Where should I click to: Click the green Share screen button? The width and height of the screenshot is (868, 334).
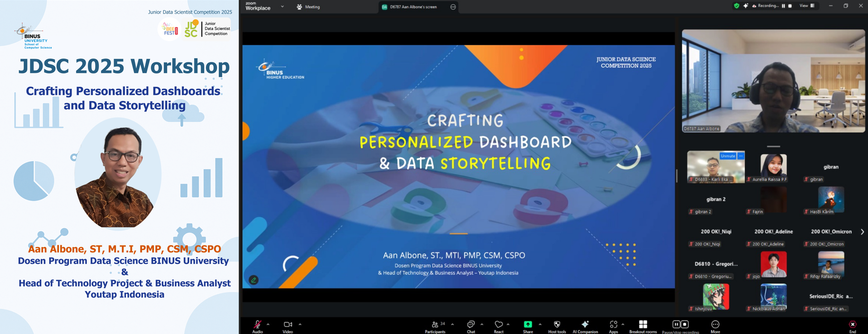pyautogui.click(x=528, y=324)
